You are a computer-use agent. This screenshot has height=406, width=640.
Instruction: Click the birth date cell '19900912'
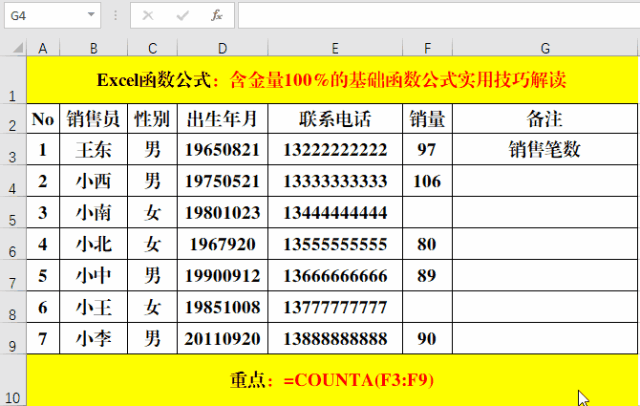(222, 275)
